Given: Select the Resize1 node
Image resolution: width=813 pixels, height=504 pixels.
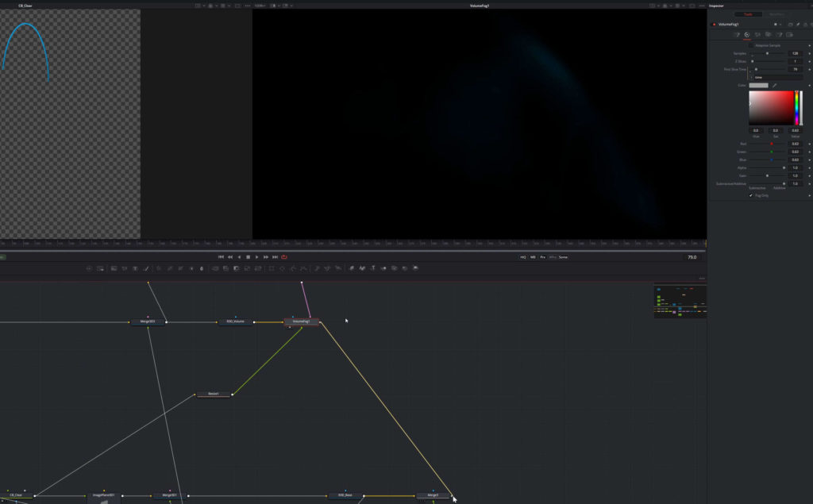Looking at the screenshot, I should click(x=214, y=394).
